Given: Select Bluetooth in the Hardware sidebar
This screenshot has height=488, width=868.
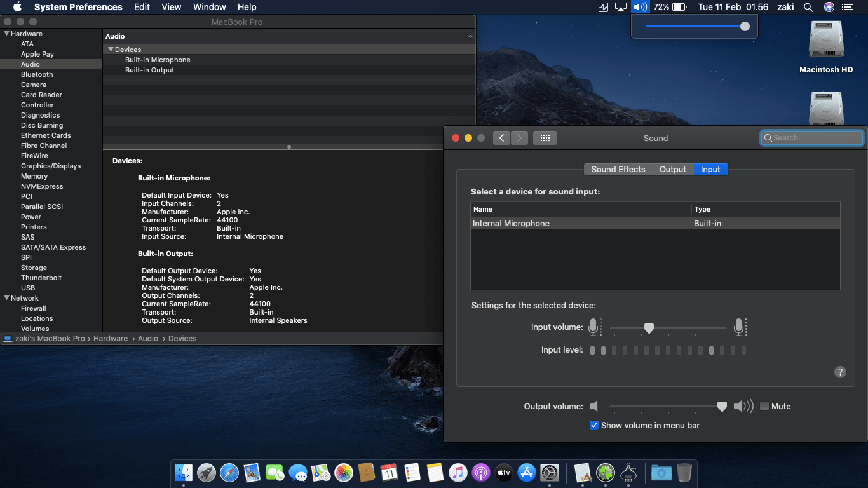Looking at the screenshot, I should pyautogui.click(x=37, y=74).
